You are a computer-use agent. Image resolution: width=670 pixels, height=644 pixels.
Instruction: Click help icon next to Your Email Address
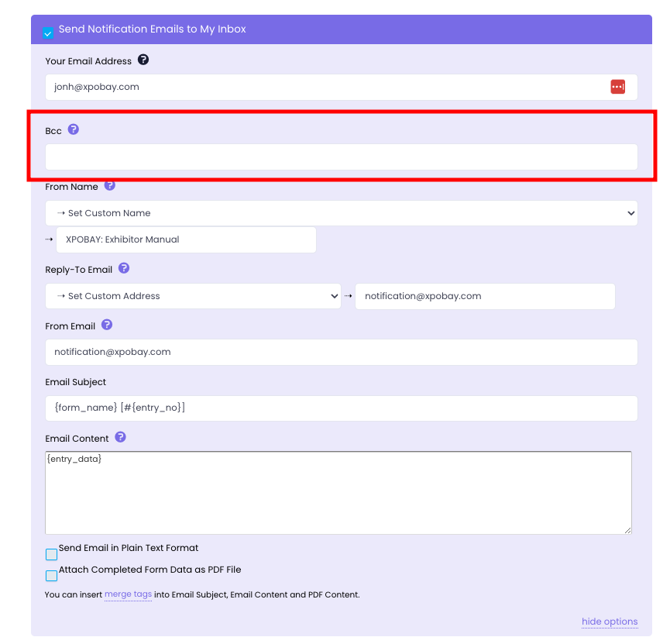point(143,60)
